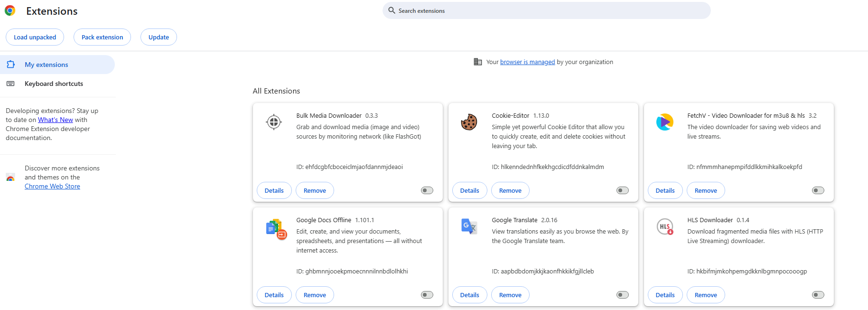The image size is (868, 310).
Task: Open the Chrome Web Store link
Action: click(x=52, y=186)
